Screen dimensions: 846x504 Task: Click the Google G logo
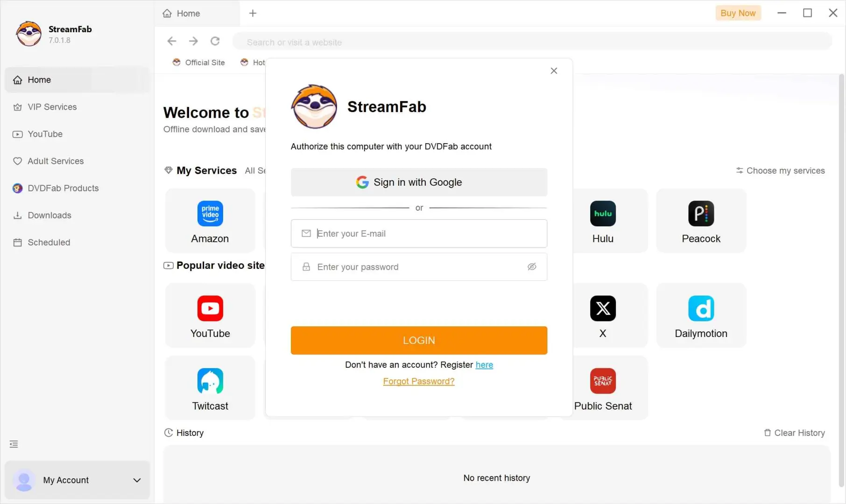point(362,182)
